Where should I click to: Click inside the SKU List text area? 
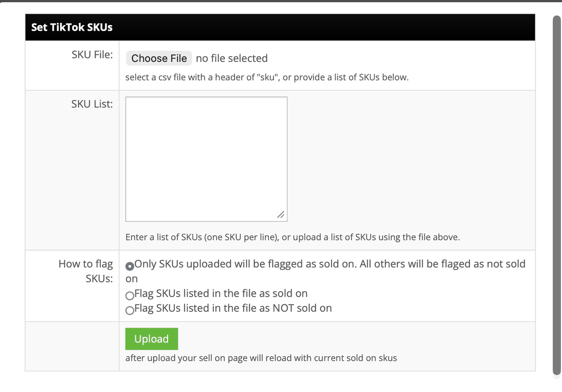(x=206, y=159)
